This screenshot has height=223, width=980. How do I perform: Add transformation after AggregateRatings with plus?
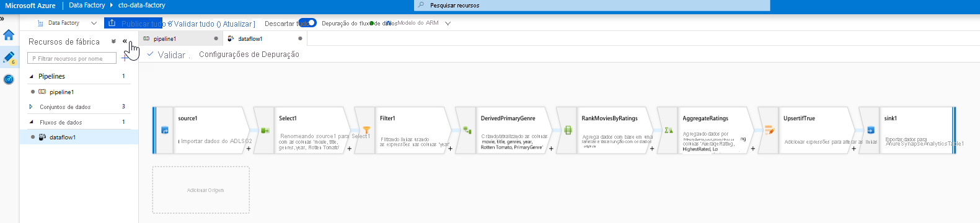click(x=753, y=149)
